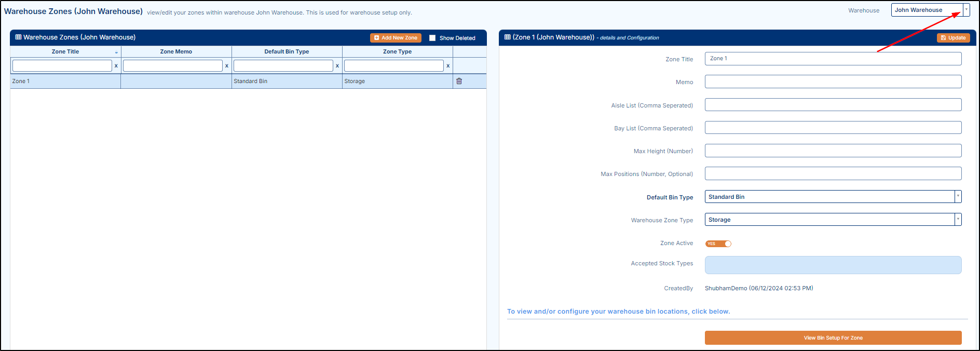This screenshot has height=351, width=980.
Task: Toggle the Zone Active switch
Action: tap(718, 244)
